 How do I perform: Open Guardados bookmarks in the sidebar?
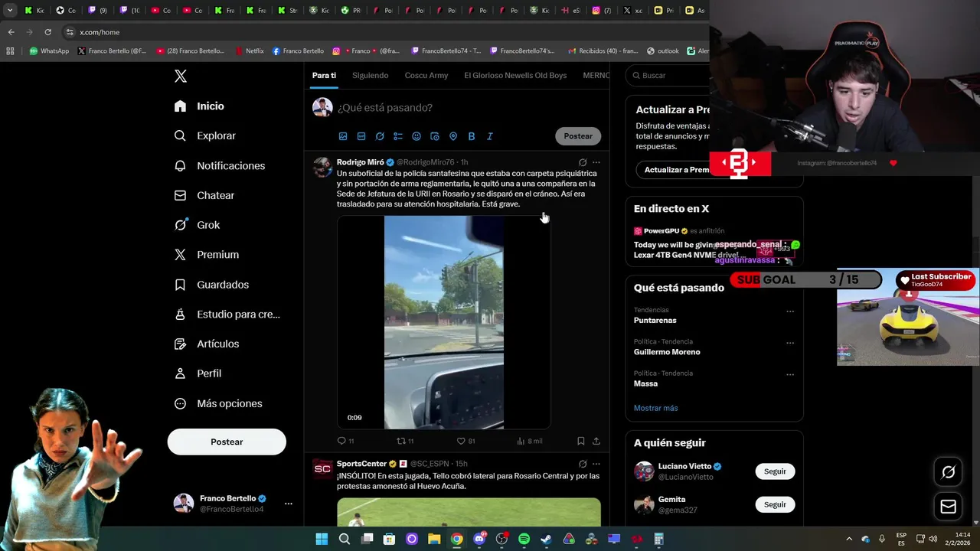211,285
